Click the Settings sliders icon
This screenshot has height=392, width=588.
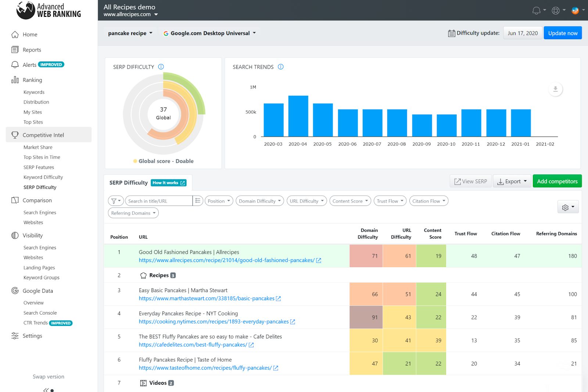click(x=15, y=335)
